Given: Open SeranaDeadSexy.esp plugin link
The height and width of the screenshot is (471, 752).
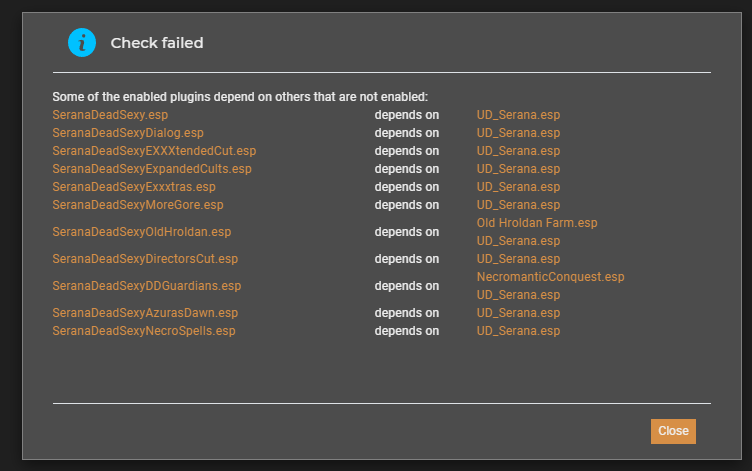Looking at the screenshot, I should [x=110, y=115].
